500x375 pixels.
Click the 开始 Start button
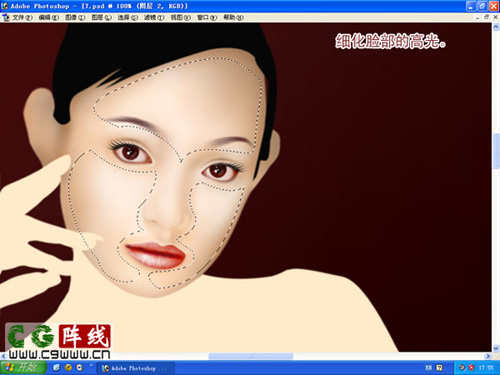point(23,367)
